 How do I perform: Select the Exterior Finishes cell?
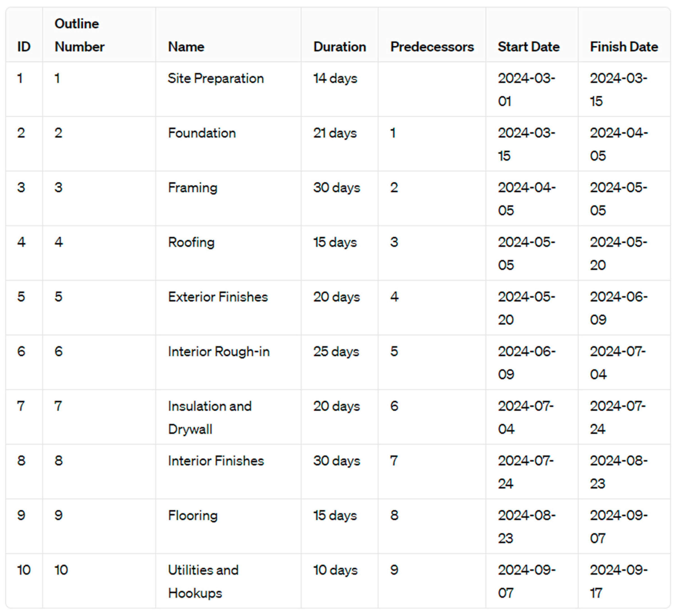[x=218, y=297]
